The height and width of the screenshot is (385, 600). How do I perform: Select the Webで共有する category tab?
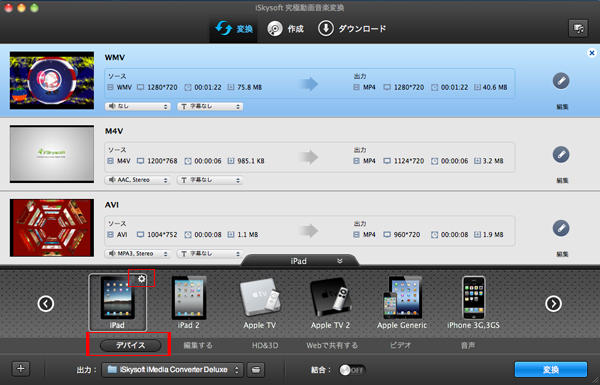click(x=332, y=345)
